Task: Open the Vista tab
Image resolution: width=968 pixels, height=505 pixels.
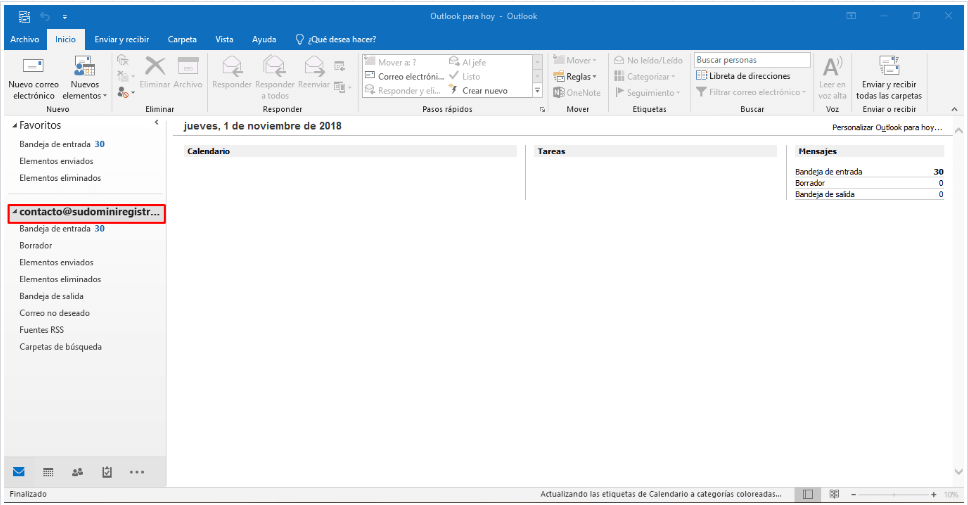Action: click(x=224, y=39)
